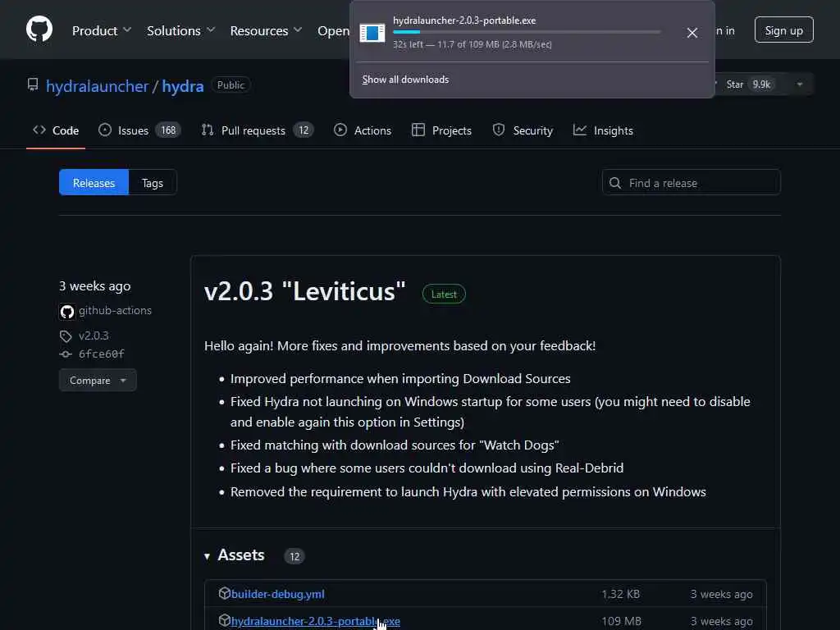Click the 12 pull requests counter
The image size is (840, 630).
point(304,130)
